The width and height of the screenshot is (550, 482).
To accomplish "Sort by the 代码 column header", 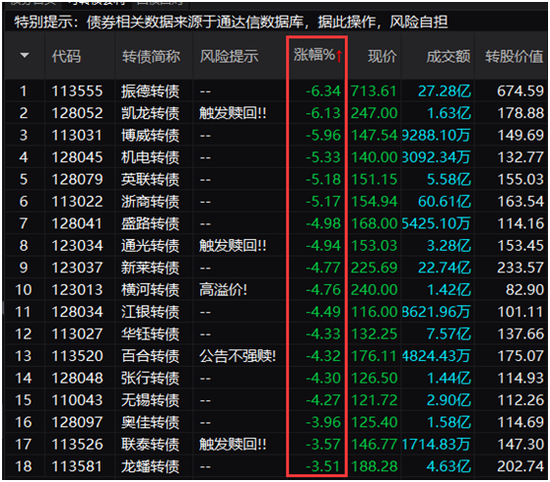I will [66, 56].
